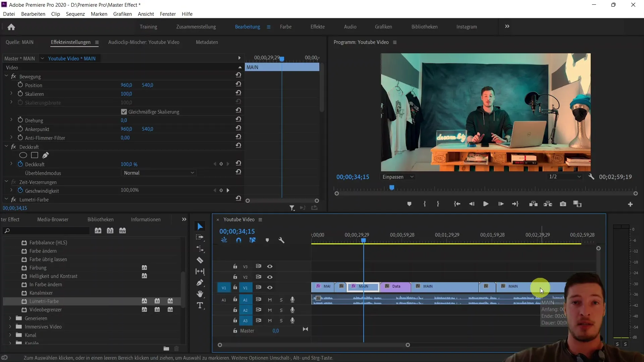
Task: Switch to the Farbe workspace
Action: click(x=286, y=27)
